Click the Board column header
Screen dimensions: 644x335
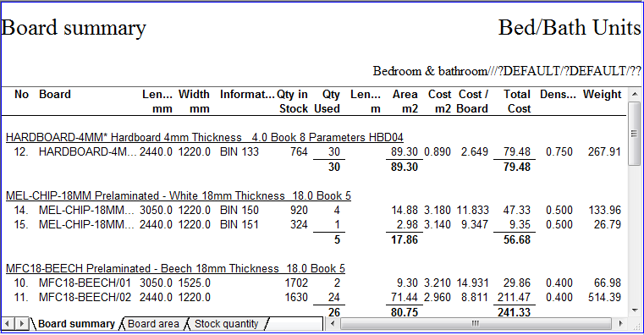coord(55,95)
